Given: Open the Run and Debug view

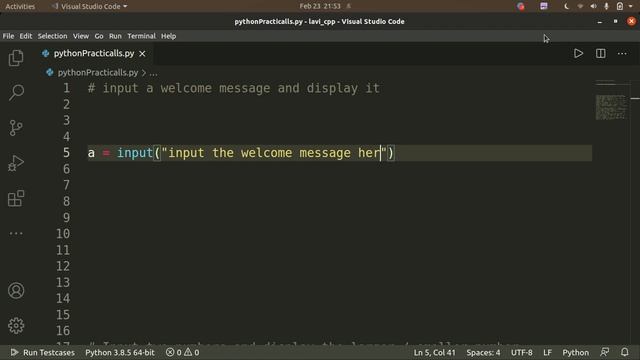Looking at the screenshot, I should coord(16,163).
